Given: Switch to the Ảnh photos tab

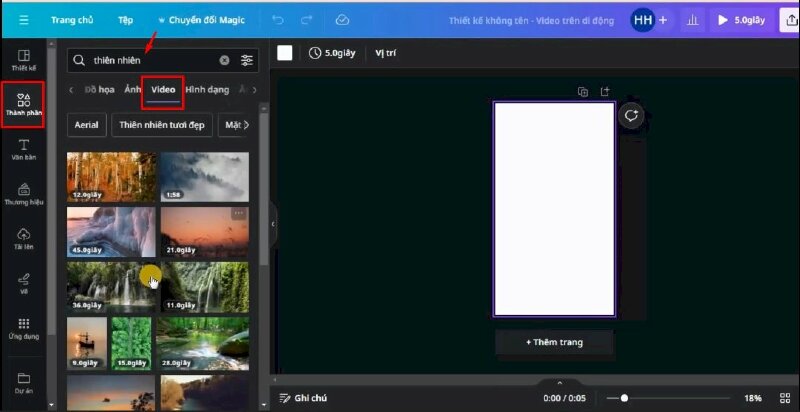Looking at the screenshot, I should pos(132,90).
